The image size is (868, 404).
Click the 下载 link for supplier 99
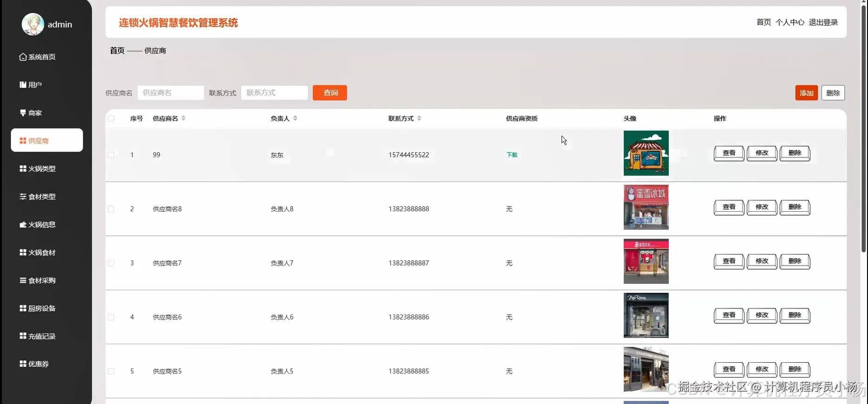pyautogui.click(x=512, y=155)
